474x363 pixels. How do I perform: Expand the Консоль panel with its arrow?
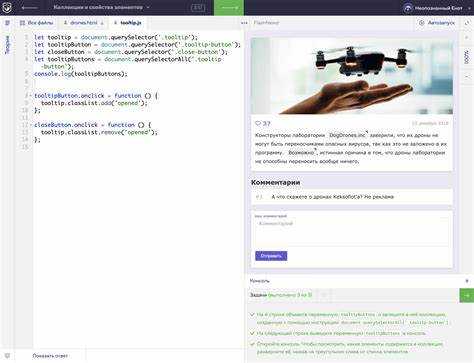click(x=467, y=281)
